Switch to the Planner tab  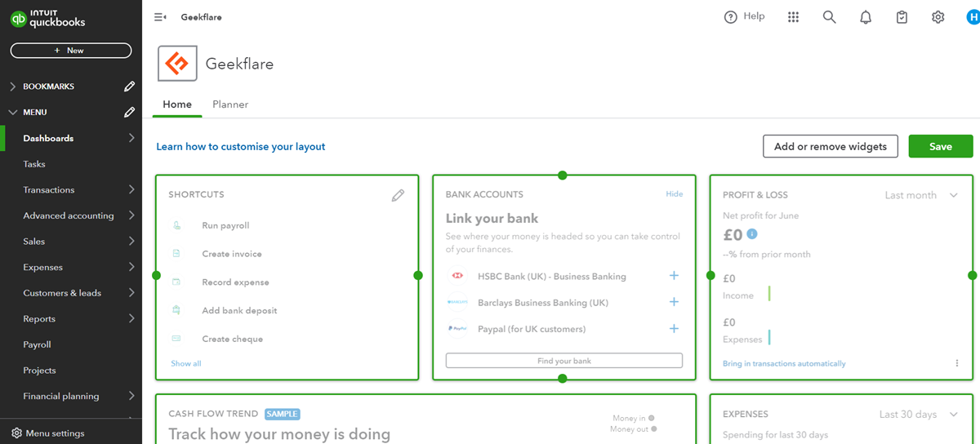(x=230, y=104)
